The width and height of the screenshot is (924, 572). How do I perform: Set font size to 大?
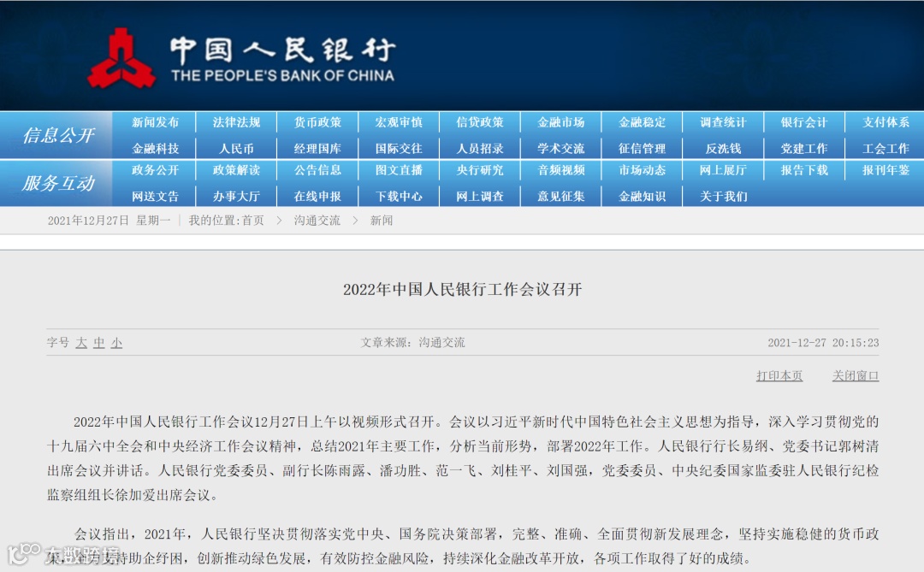coord(81,343)
